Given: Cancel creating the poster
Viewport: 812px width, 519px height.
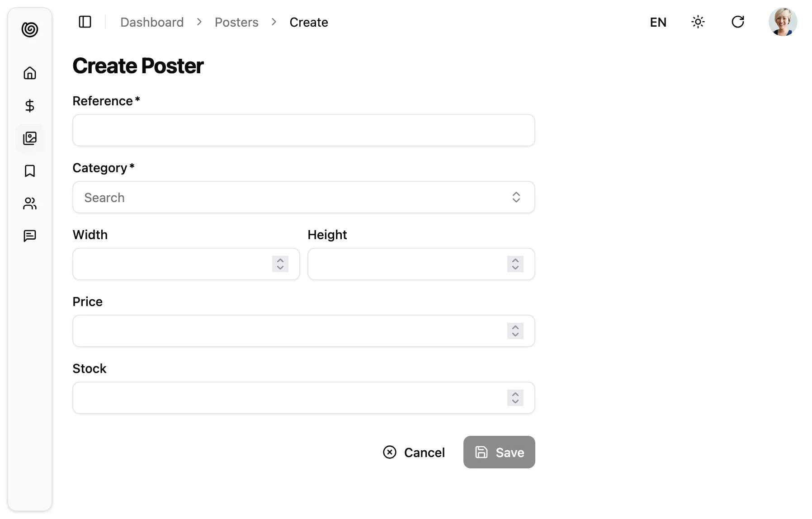Looking at the screenshot, I should tap(414, 452).
